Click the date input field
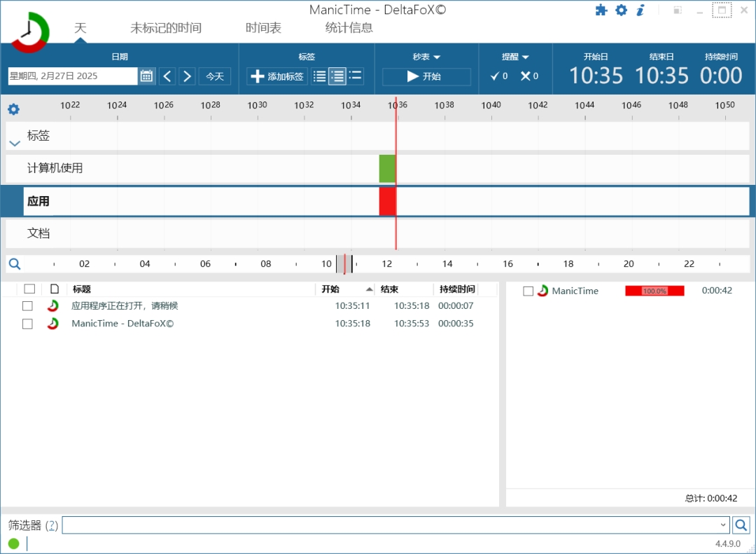Viewport: 756px width, 554px height. 73,76
